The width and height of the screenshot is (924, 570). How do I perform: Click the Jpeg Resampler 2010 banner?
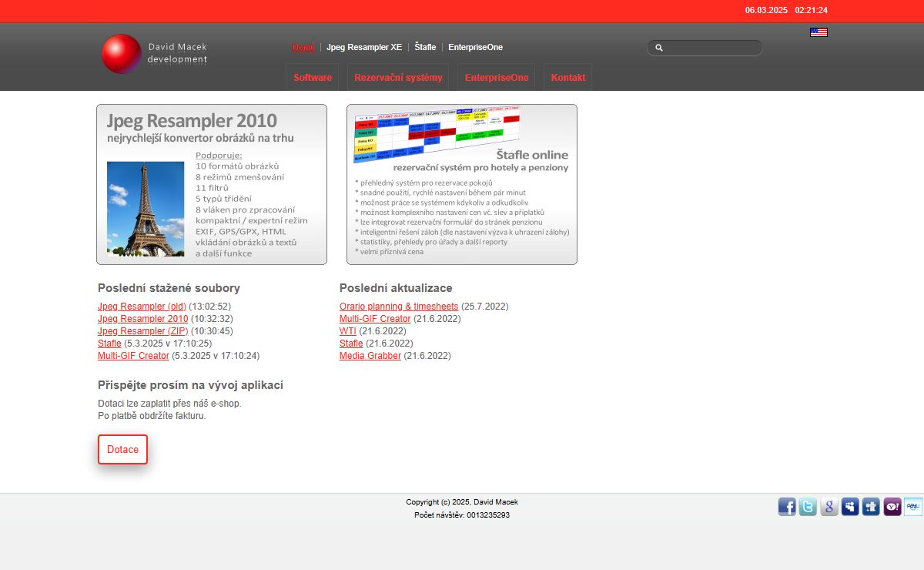(212, 185)
